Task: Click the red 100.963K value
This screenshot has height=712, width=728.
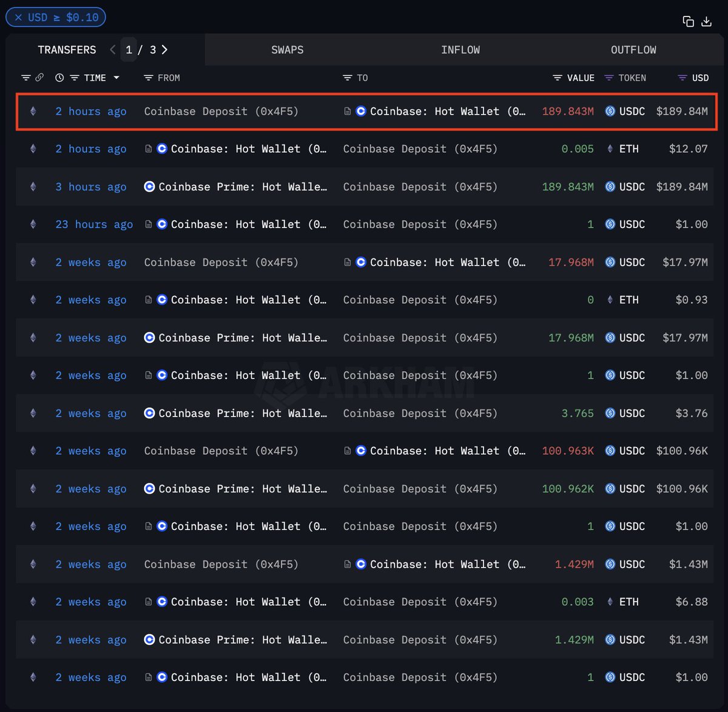Action: point(568,451)
